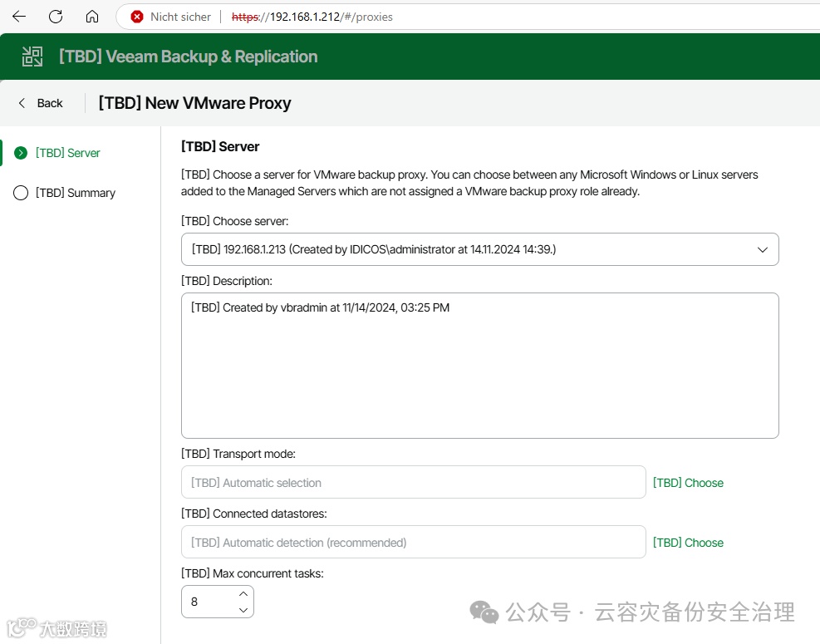Viewport: 820px width, 644px height.
Task: Click the Connected datastores label
Action: click(254, 514)
